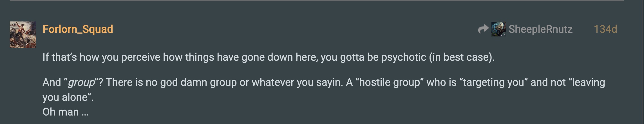Viewport: 644px width, 124px height.
Task: Open the 134d post timestamp link
Action: [x=605, y=29]
